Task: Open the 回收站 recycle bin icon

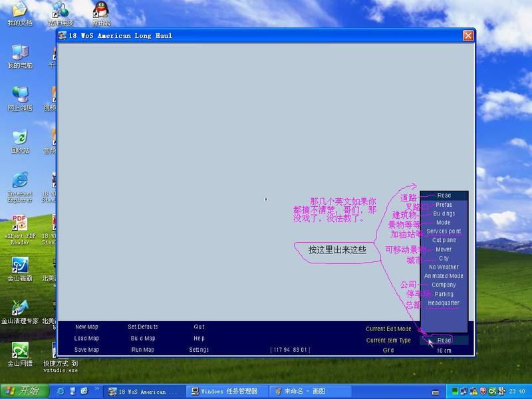Action: tap(20, 142)
